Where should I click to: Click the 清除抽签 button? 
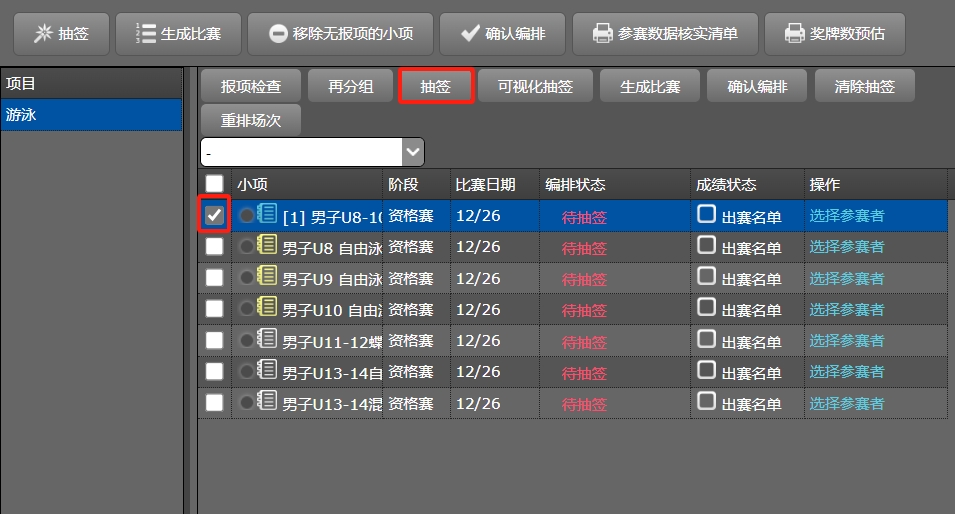click(864, 87)
